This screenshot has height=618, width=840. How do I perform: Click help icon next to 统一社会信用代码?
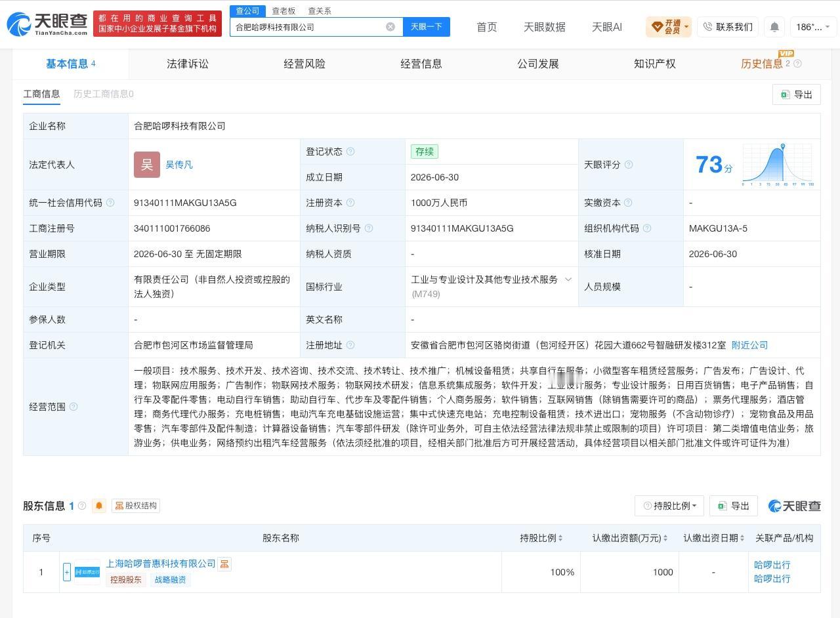click(x=110, y=203)
